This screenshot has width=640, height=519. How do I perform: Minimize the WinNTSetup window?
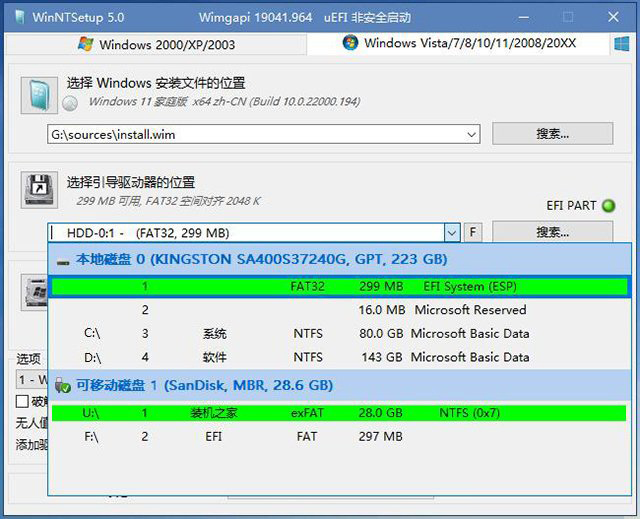pos(524,18)
